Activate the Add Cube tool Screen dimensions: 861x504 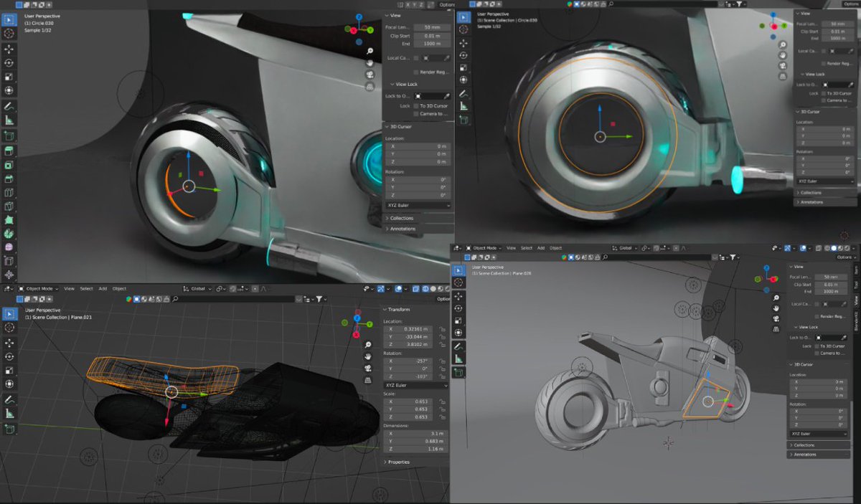(9, 135)
